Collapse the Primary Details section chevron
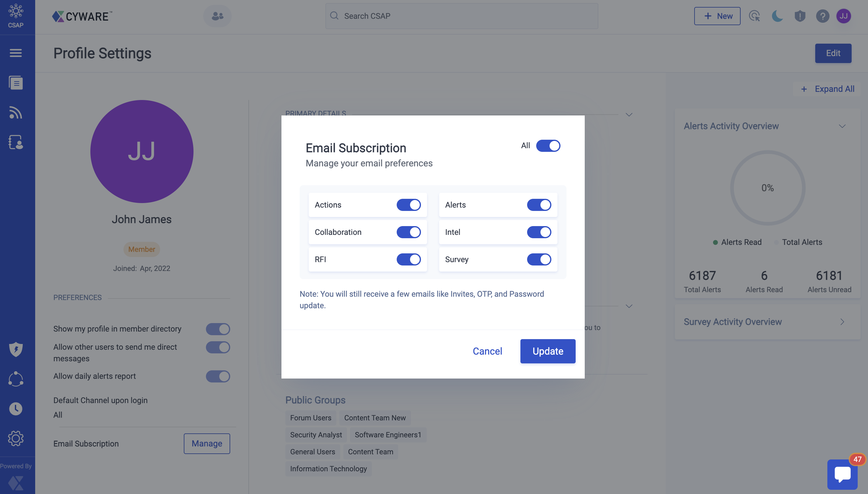This screenshot has width=868, height=494. click(629, 115)
